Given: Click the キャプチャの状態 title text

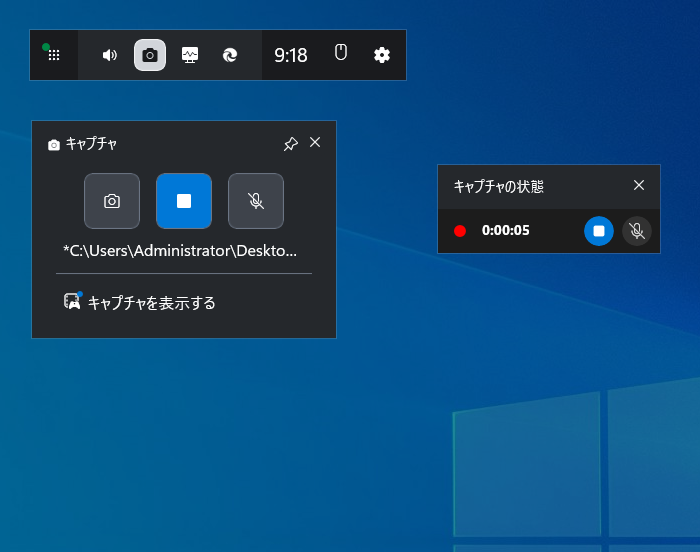Looking at the screenshot, I should 499,186.
